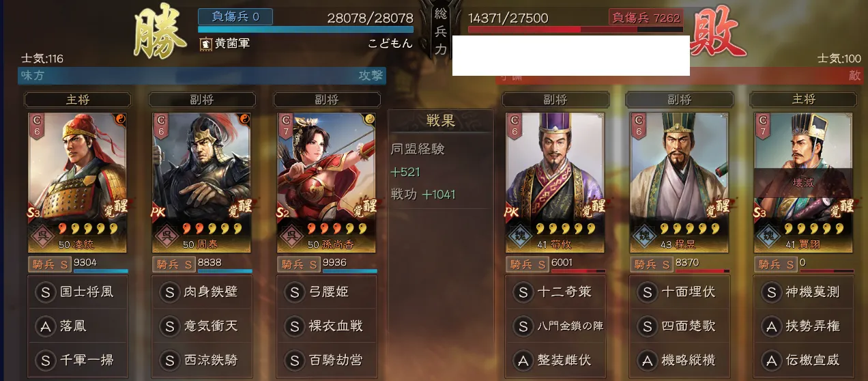868x381 pixels.
Task: Click the yin-yang icon on 凌統's card
Action: pyautogui.click(x=120, y=119)
